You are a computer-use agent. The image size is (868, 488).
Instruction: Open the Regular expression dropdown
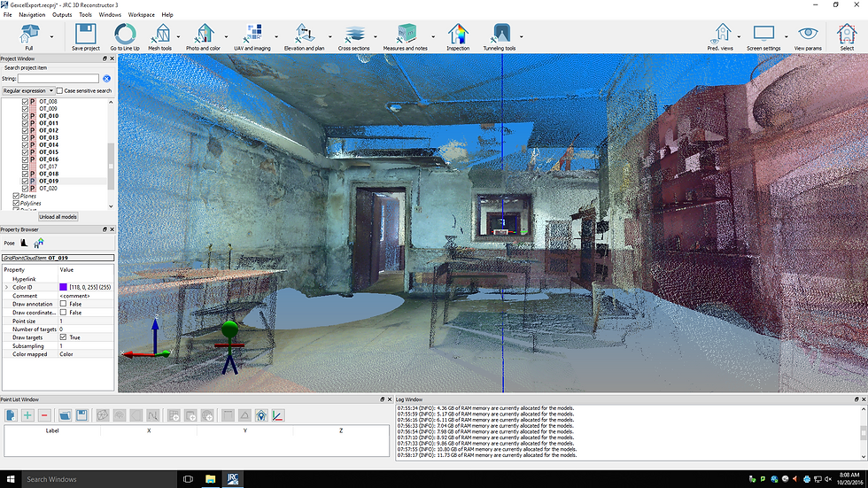(28, 90)
